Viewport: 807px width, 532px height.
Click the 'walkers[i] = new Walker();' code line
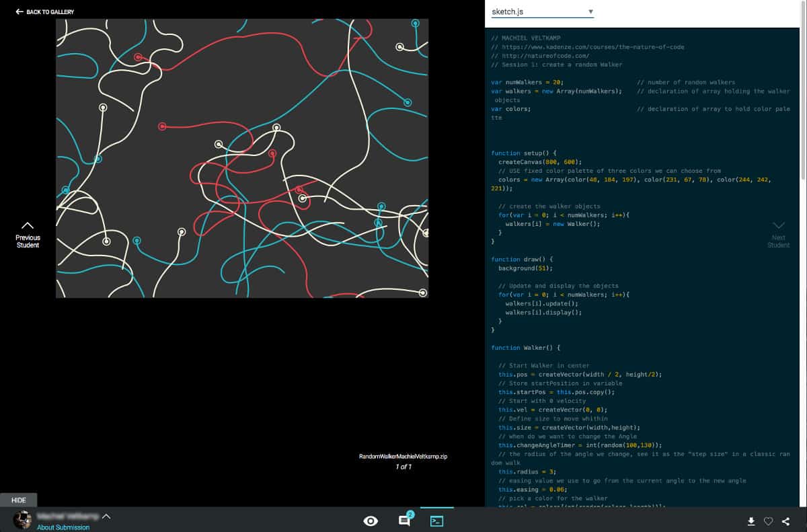click(552, 224)
